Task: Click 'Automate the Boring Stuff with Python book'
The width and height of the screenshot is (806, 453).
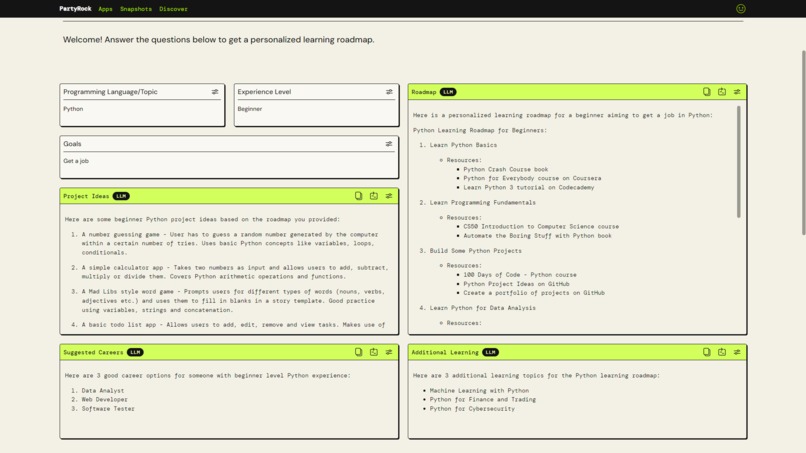Action: [537, 235]
